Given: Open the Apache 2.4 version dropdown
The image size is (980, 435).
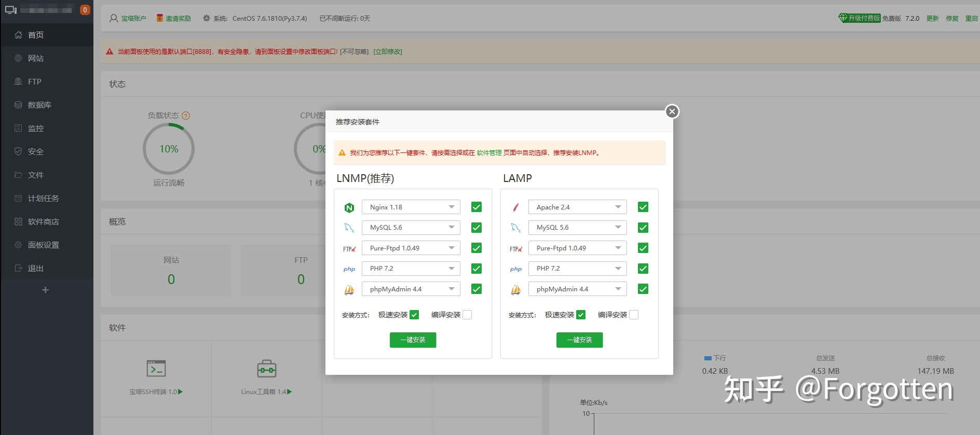Looking at the screenshot, I should [578, 207].
